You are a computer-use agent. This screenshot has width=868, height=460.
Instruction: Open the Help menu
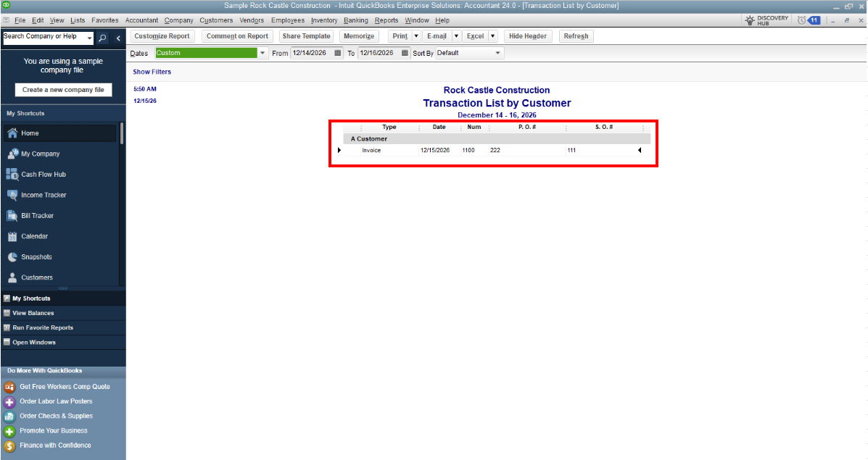(x=442, y=20)
